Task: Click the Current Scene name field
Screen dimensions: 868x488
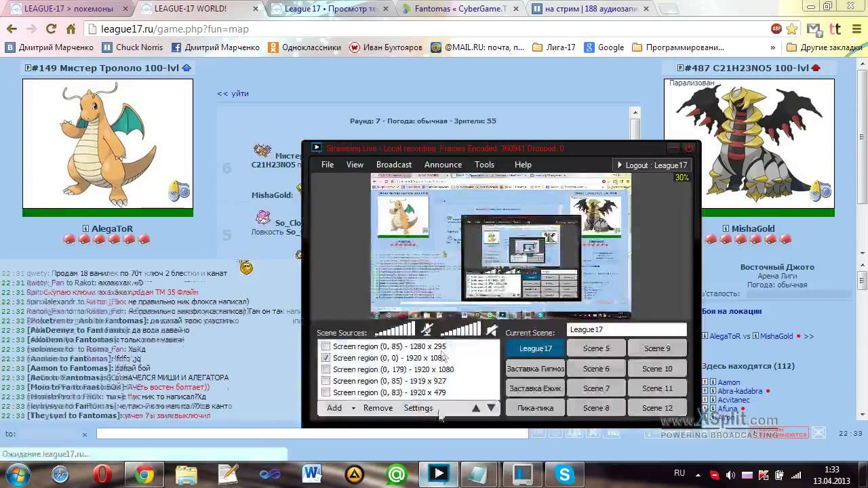Action: [627, 329]
